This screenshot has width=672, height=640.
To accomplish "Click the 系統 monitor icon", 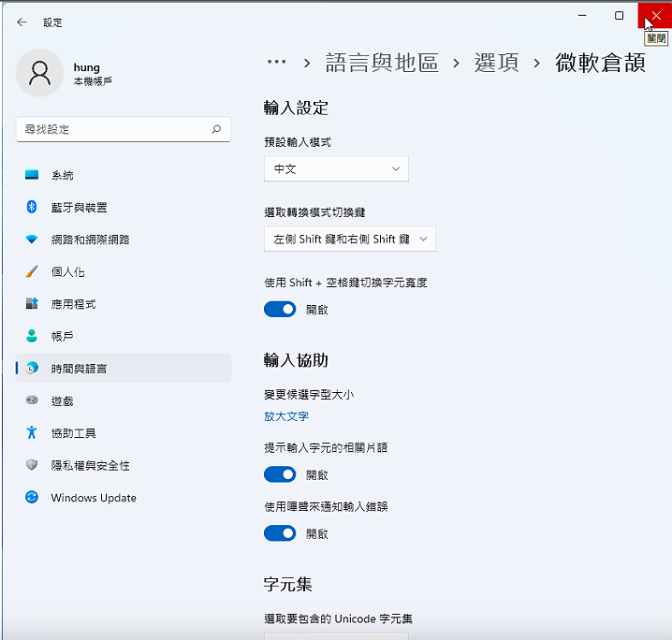I will pyautogui.click(x=32, y=175).
